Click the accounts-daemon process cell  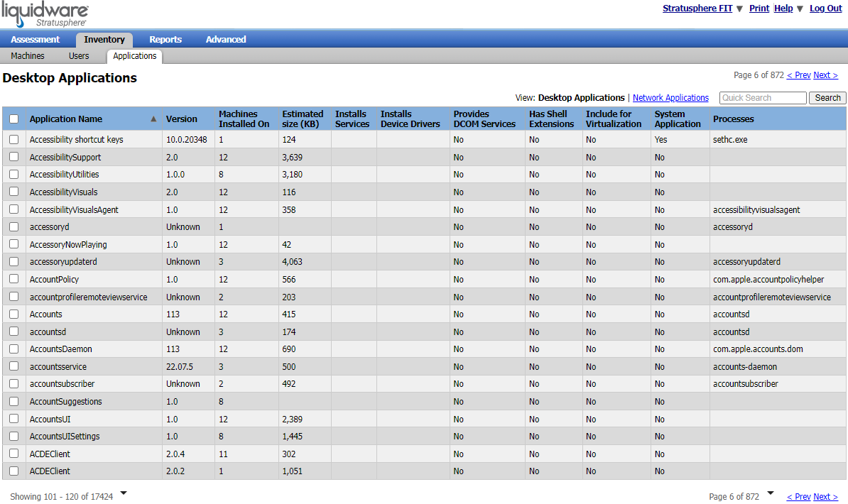coord(745,367)
